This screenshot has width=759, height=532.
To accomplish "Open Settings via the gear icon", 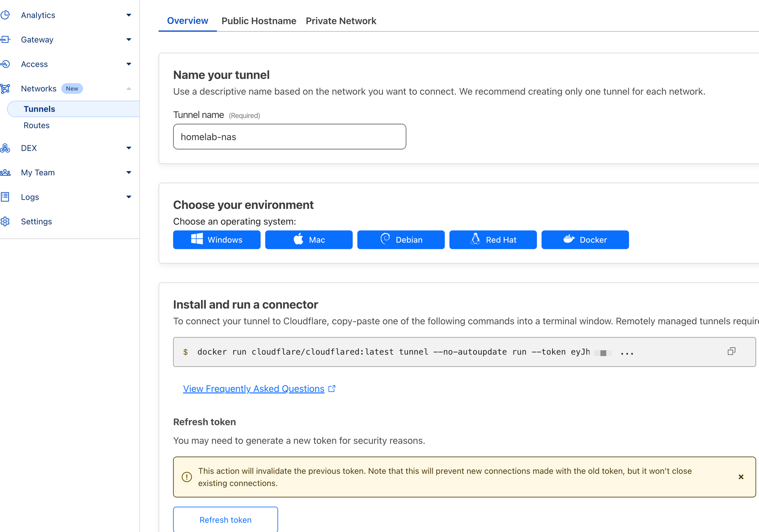I will 5,222.
